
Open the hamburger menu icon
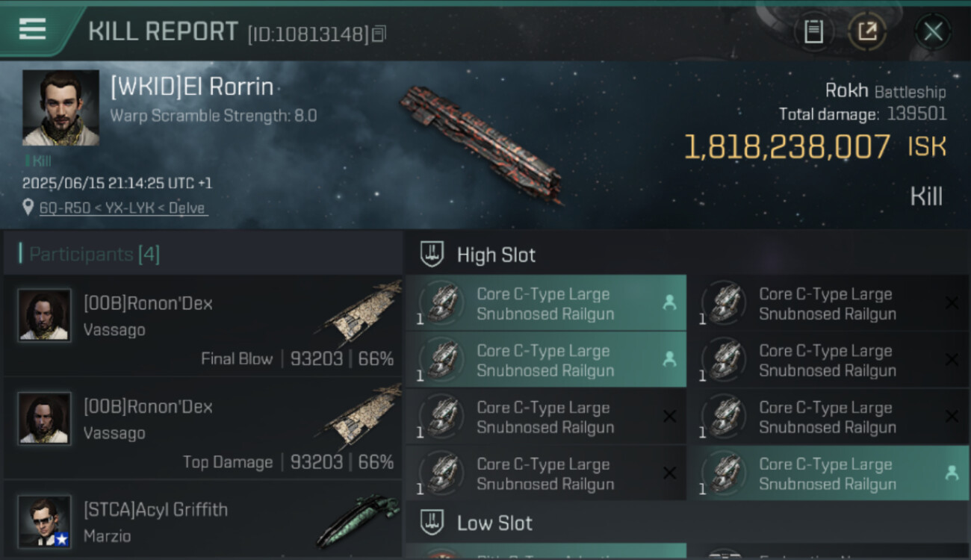pos(32,29)
